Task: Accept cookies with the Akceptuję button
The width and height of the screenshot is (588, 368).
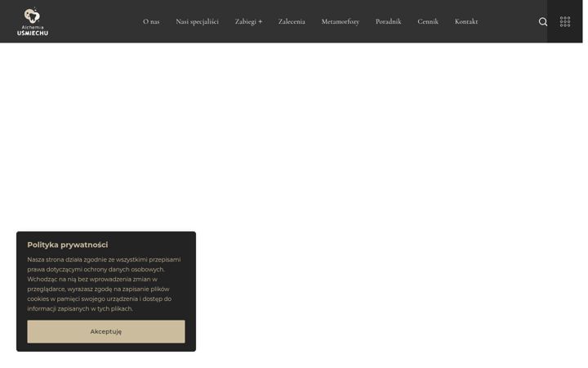Action: coord(106,331)
